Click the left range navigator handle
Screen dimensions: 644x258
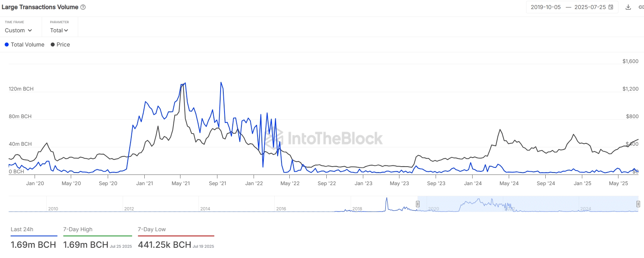(x=418, y=204)
